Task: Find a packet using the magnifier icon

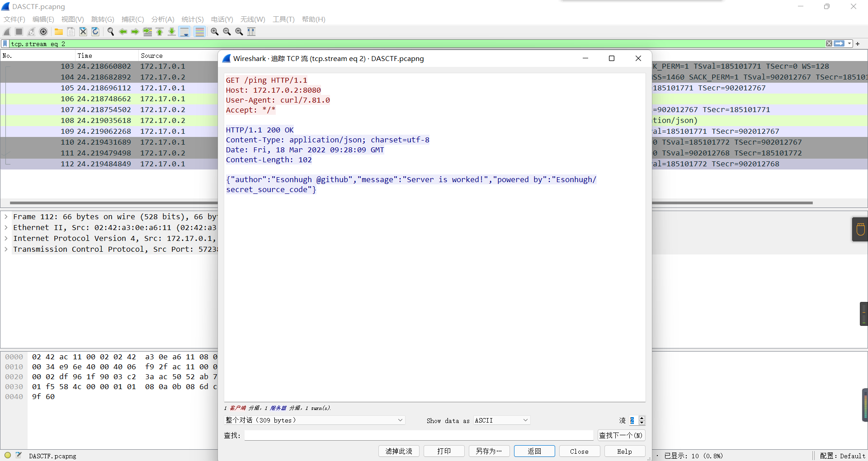Action: pyautogui.click(x=110, y=32)
